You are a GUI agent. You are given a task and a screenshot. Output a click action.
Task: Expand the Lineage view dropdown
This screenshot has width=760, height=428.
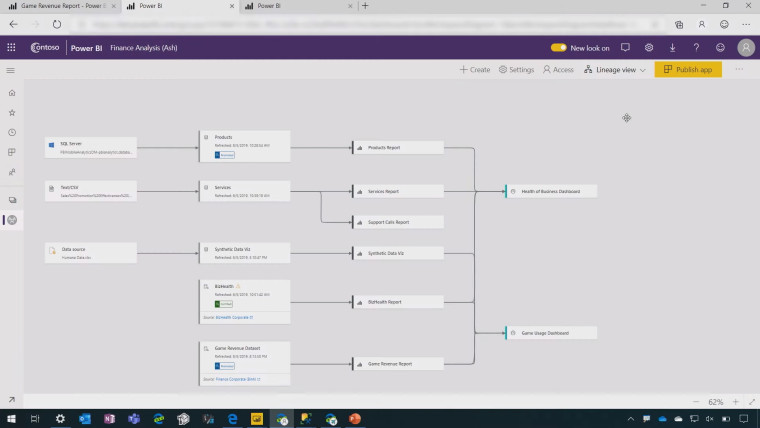tap(615, 70)
